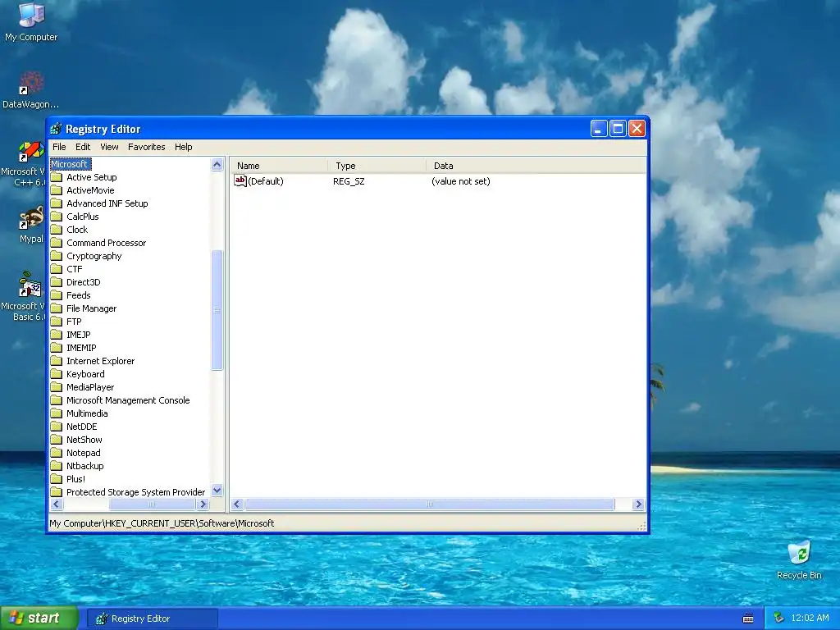840x630 pixels.
Task: Select the Microsoft key in the tree
Action: coord(71,164)
